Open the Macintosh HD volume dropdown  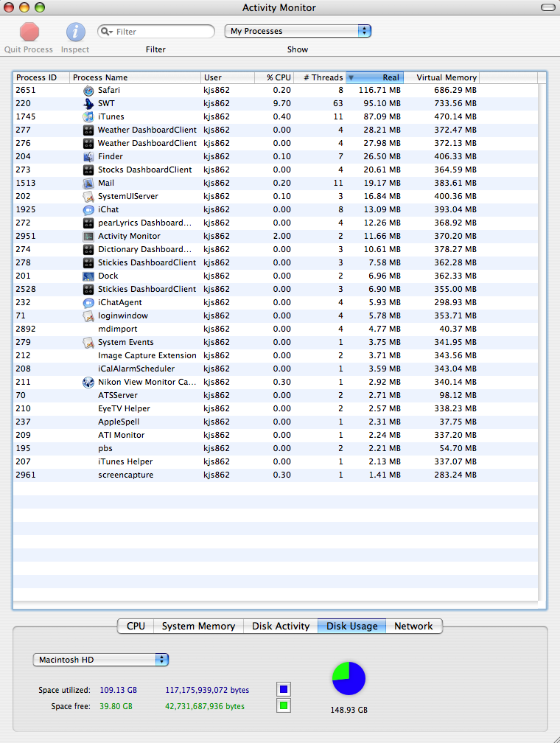point(101,660)
